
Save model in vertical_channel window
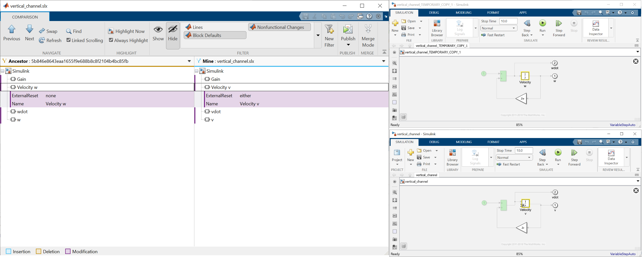424,157
